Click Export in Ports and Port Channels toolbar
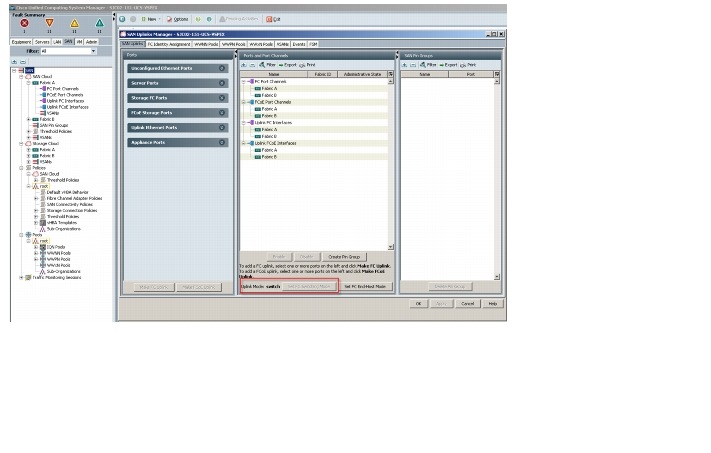 [287, 65]
